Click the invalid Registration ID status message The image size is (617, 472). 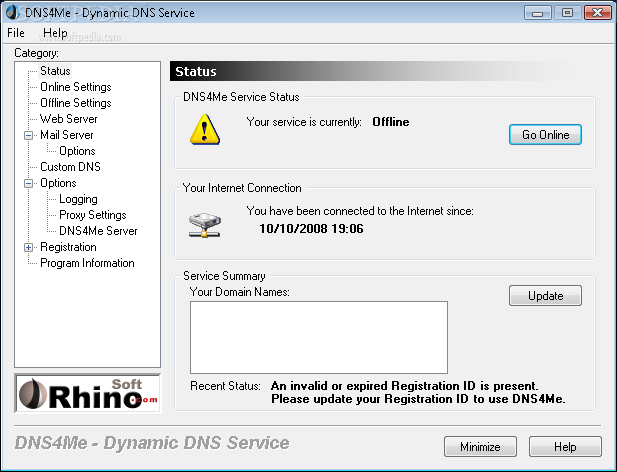coord(418,392)
